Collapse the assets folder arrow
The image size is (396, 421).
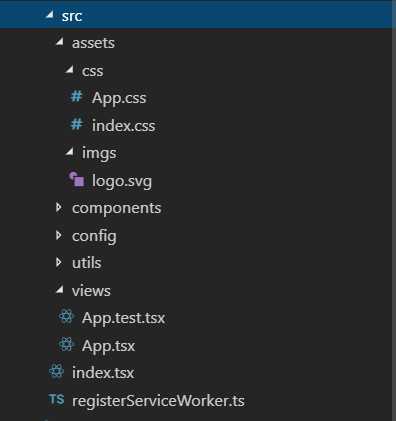[59, 42]
